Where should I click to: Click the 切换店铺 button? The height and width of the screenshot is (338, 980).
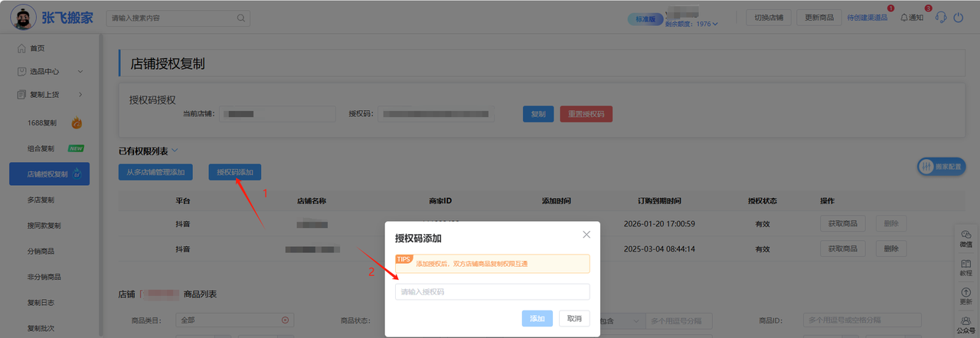(x=768, y=18)
